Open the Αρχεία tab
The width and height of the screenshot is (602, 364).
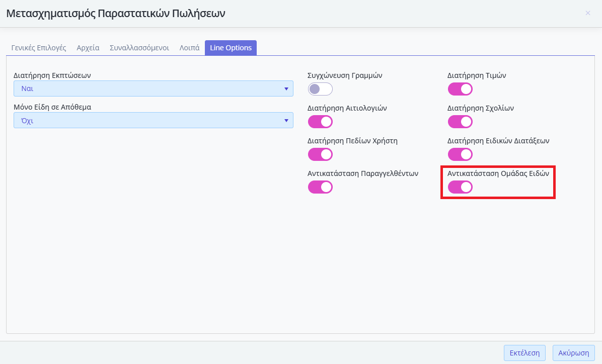click(88, 48)
